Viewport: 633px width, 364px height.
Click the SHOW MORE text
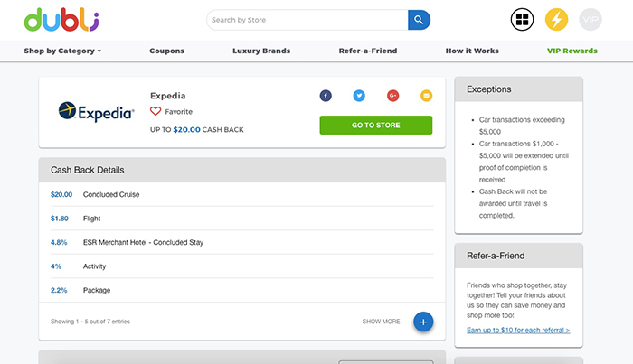pos(381,322)
